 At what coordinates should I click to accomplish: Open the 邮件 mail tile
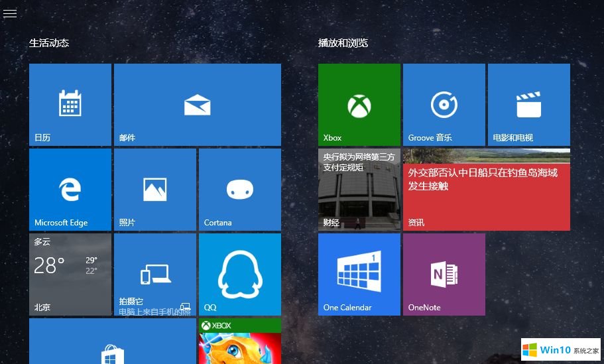(198, 105)
